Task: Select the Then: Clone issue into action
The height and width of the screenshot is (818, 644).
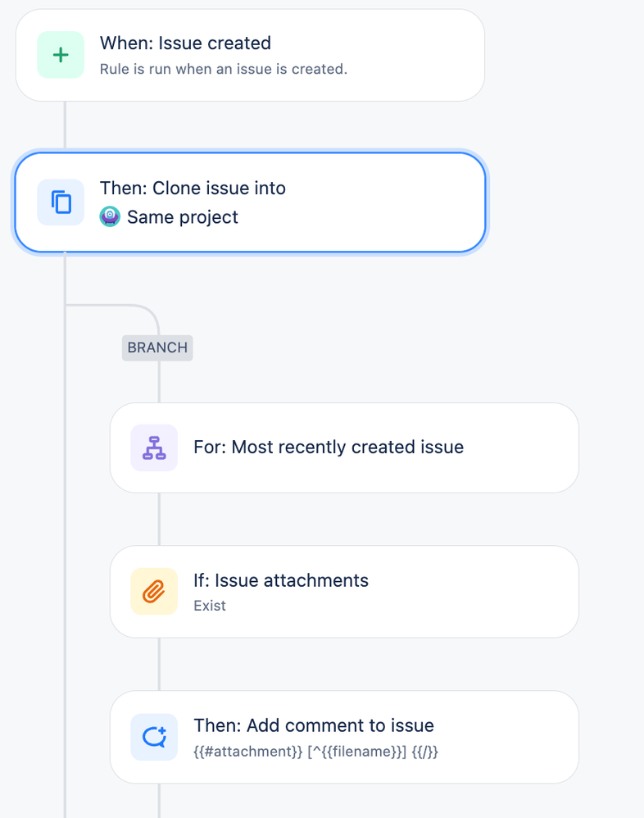Action: coord(250,202)
